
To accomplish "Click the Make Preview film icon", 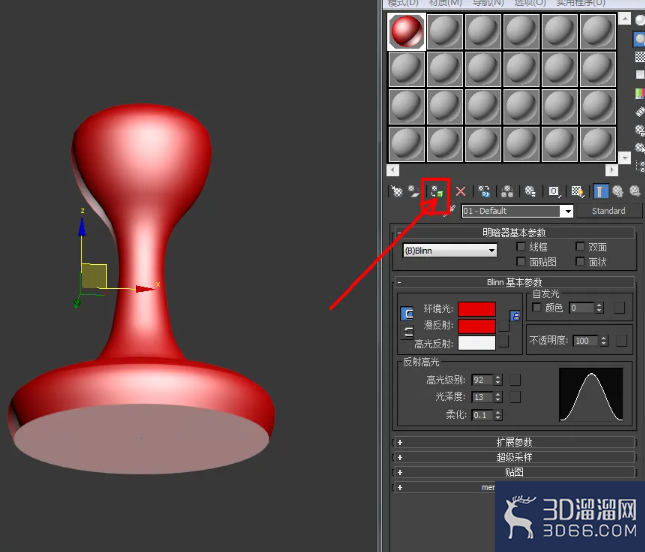I will point(640,111).
